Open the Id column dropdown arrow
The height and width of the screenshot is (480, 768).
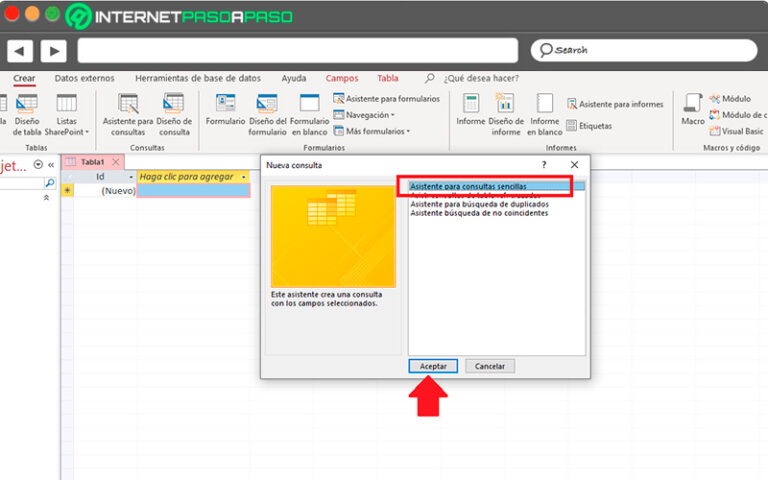[131, 177]
